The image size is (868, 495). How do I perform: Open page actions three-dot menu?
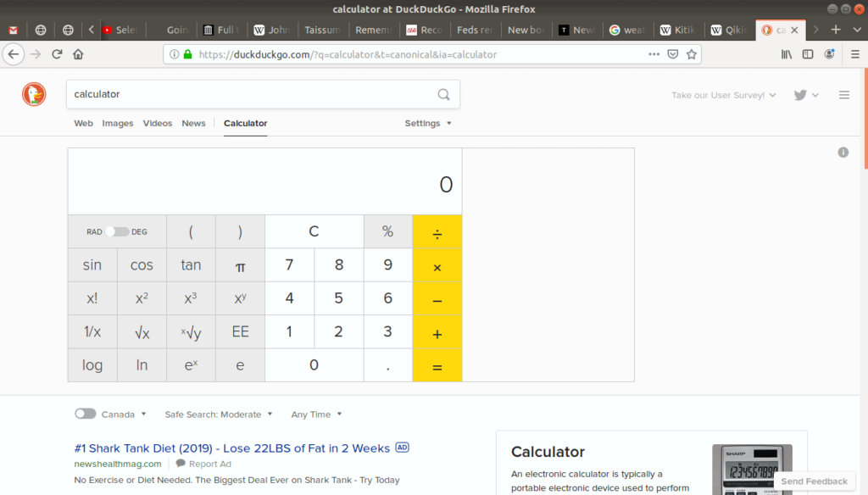pos(654,54)
